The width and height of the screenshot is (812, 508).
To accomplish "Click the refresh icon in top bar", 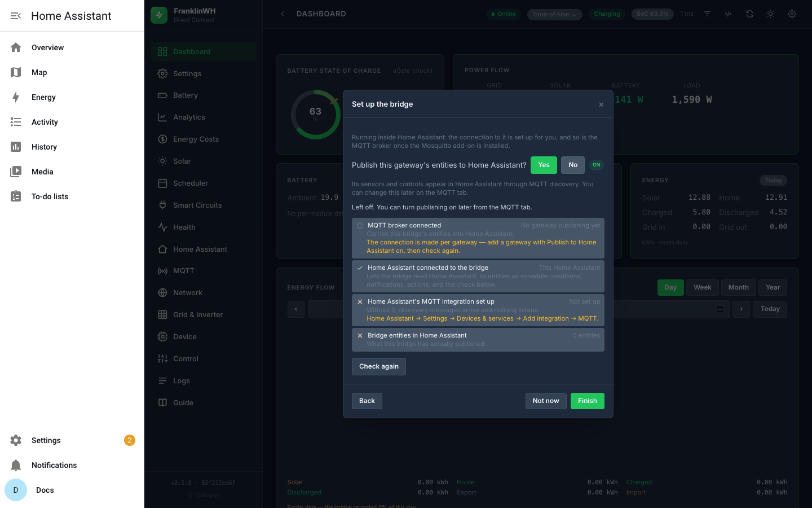I will tap(749, 14).
